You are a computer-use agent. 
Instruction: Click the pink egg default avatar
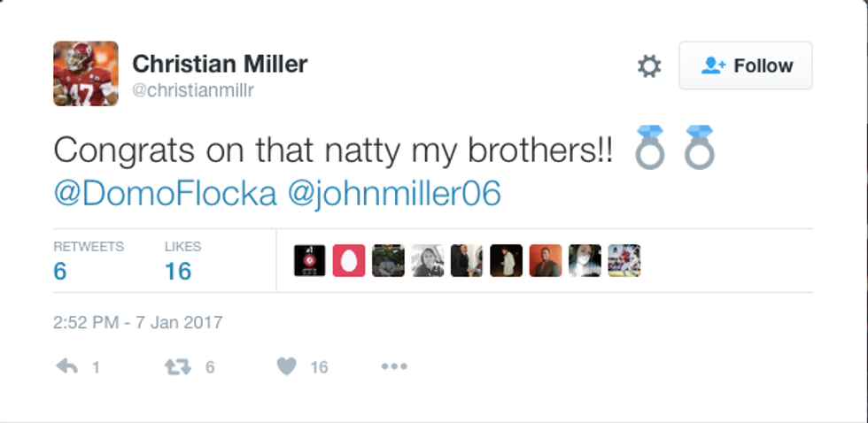tap(349, 261)
